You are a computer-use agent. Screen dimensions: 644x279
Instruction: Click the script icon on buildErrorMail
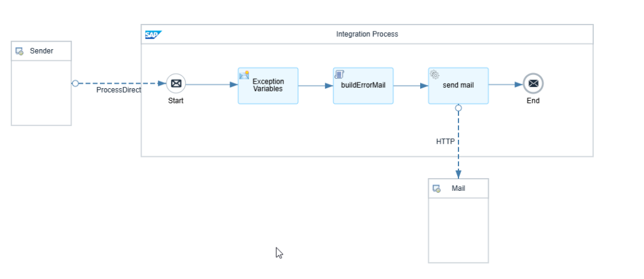coord(339,74)
